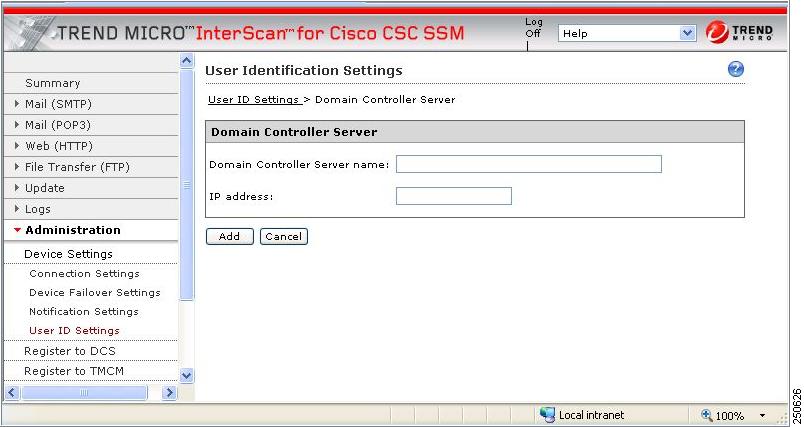Expand the File Transfer (FTP) menu
This screenshot has width=804, height=427.
[77, 167]
